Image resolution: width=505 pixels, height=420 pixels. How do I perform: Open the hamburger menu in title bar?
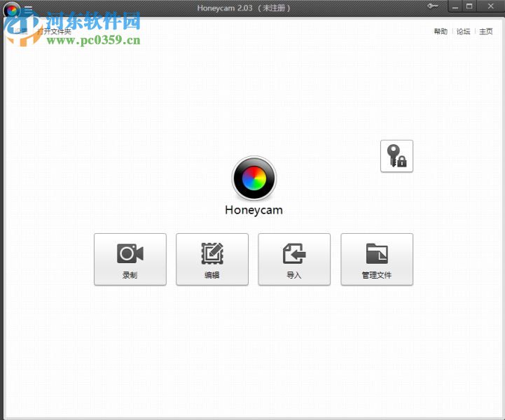28,9
